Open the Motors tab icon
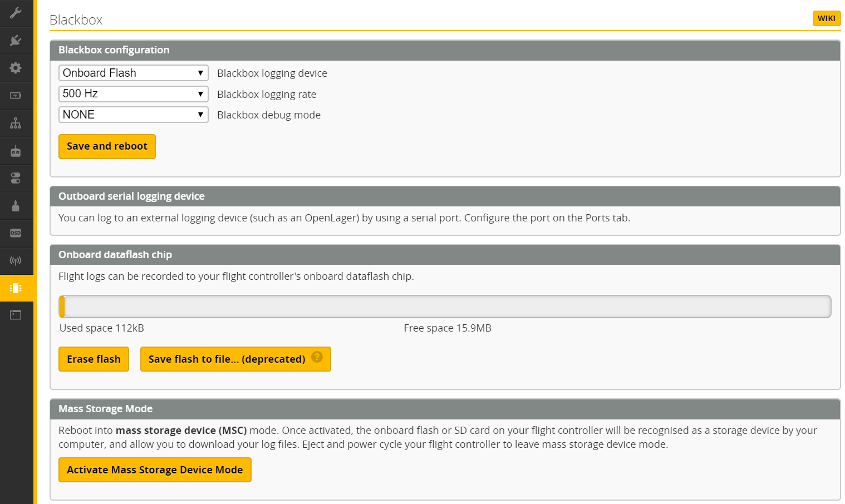 click(16, 206)
